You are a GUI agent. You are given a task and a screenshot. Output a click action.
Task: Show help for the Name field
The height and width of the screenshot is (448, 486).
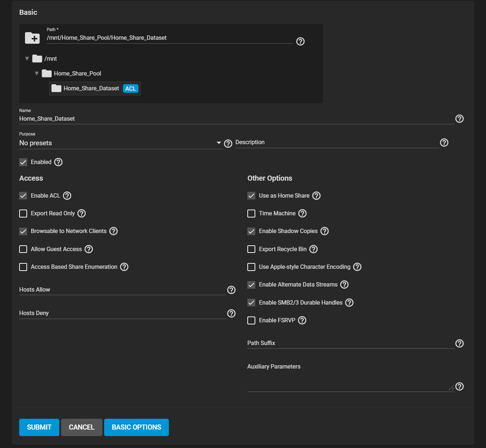pyautogui.click(x=459, y=119)
